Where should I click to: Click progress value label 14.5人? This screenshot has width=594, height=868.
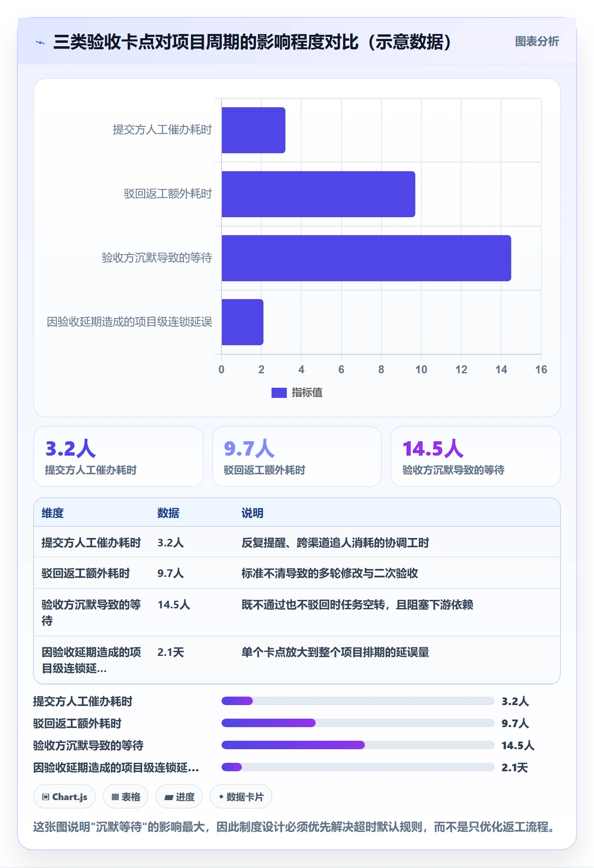click(x=518, y=745)
